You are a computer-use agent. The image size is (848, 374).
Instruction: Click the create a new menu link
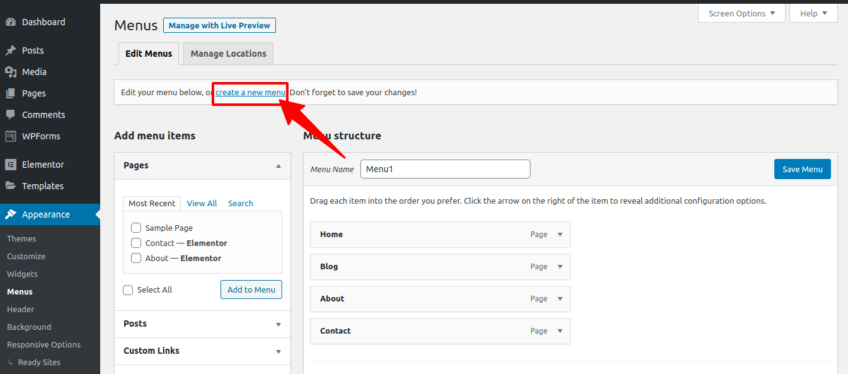tap(250, 92)
